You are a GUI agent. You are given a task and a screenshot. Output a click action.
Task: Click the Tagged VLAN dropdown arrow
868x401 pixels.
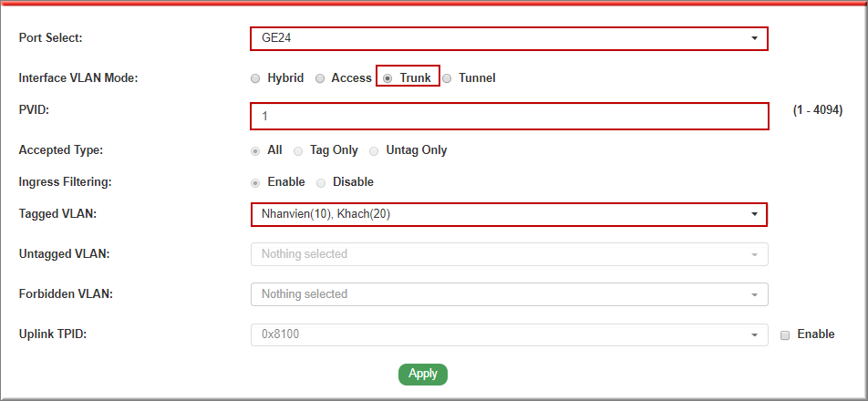click(x=754, y=214)
